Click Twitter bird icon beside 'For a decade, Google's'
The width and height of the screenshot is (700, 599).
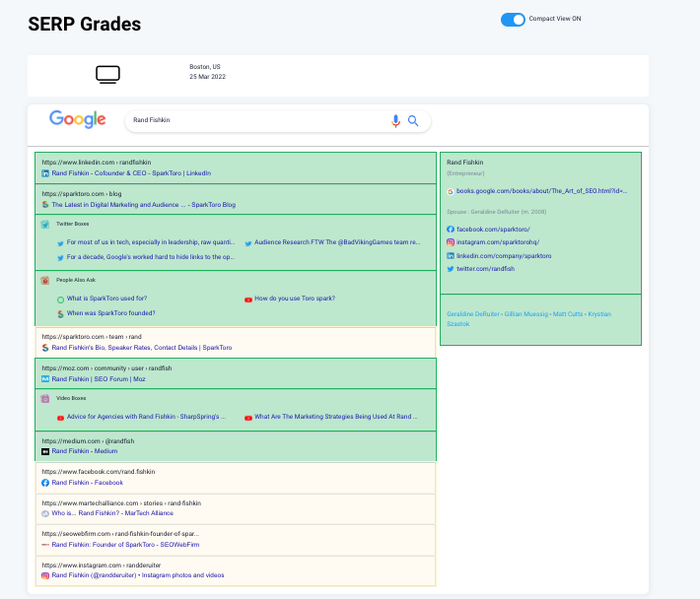click(x=60, y=258)
